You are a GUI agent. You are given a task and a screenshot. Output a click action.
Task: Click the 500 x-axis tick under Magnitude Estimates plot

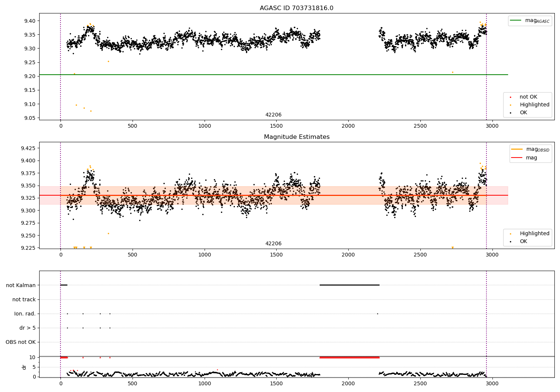(133, 255)
